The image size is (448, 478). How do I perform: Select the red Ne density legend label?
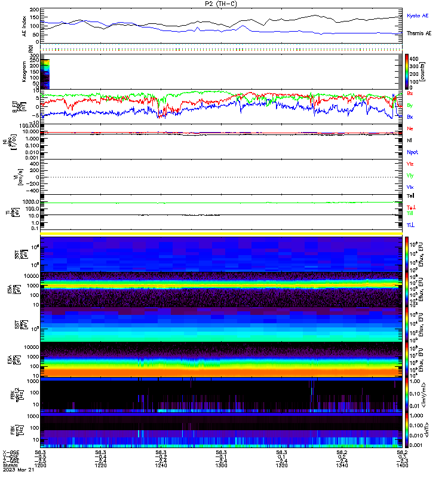pos(410,128)
